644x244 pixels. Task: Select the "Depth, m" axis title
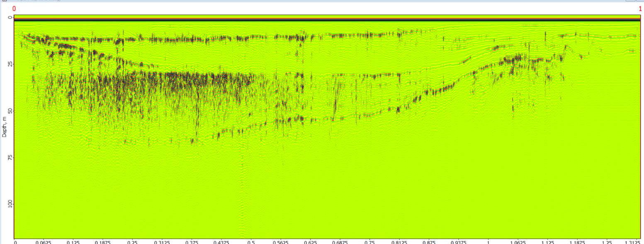coord(5,127)
